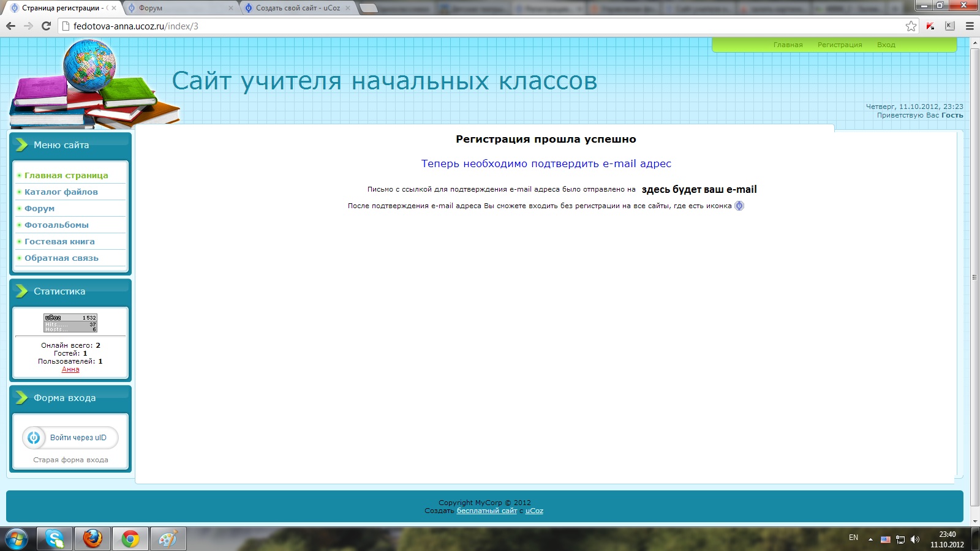Open Регистрация in the top menu
The image size is (980, 551).
coord(839,45)
